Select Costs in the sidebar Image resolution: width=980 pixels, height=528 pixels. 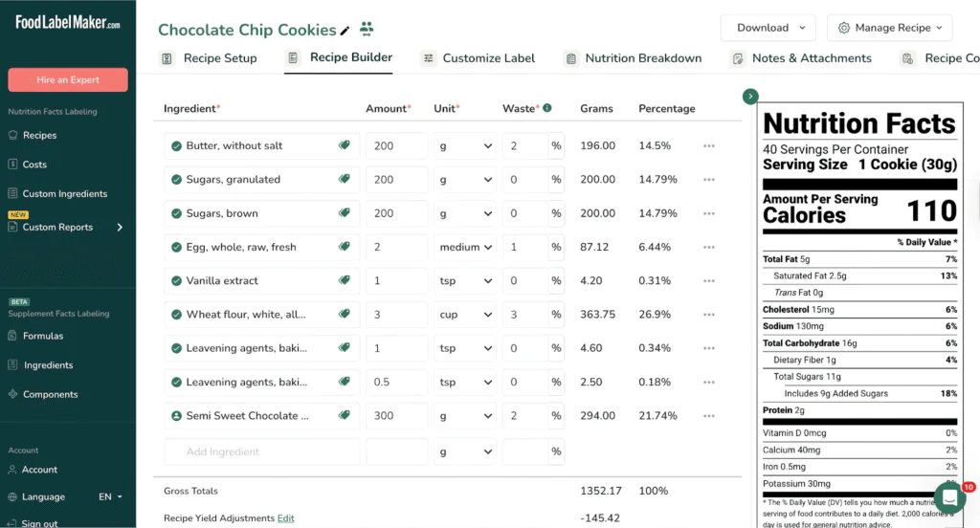click(x=34, y=165)
